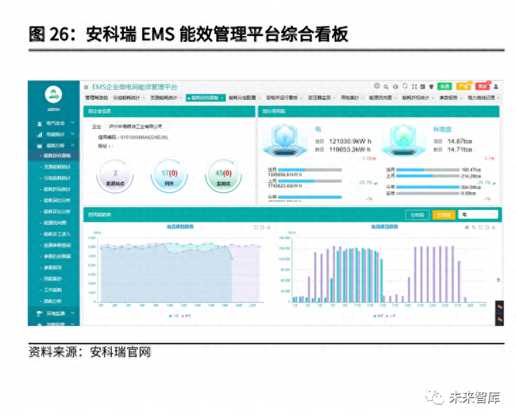This screenshot has width=516, height=420.
Task: Click the 网关 circle showing 17(0)
Action: (x=169, y=177)
